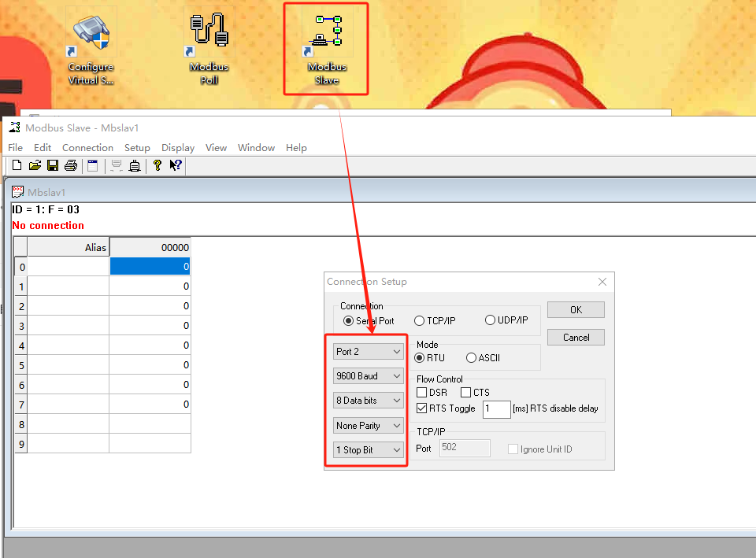
Task: Click the Modbus Slave title bar icon
Action: click(14, 127)
